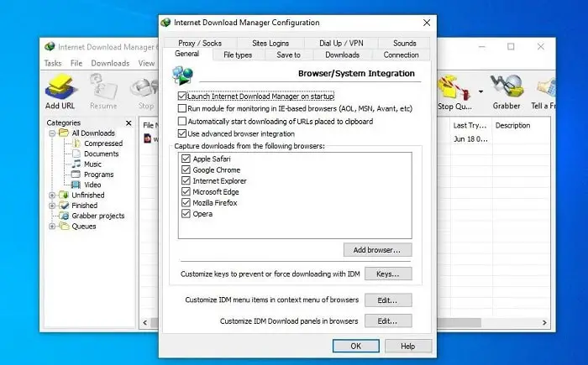588x365 pixels.
Task: Expand the Queues tree node
Action: tap(52, 227)
